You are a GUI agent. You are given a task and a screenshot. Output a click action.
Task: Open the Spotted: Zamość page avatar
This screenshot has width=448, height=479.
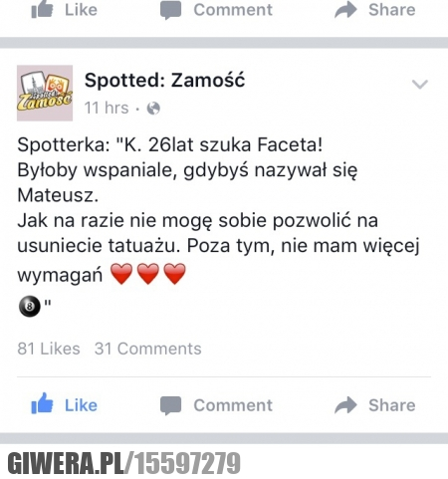coord(45,93)
